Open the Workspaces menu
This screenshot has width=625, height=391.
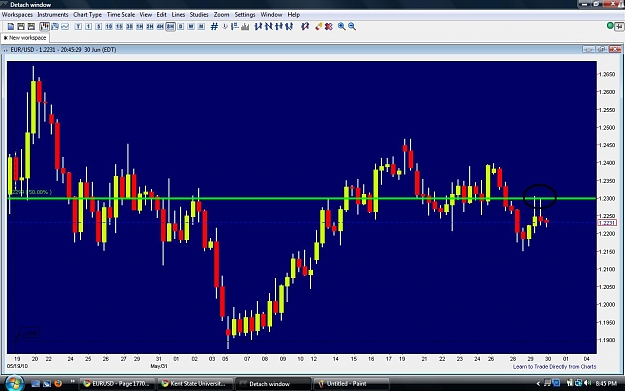[17, 15]
